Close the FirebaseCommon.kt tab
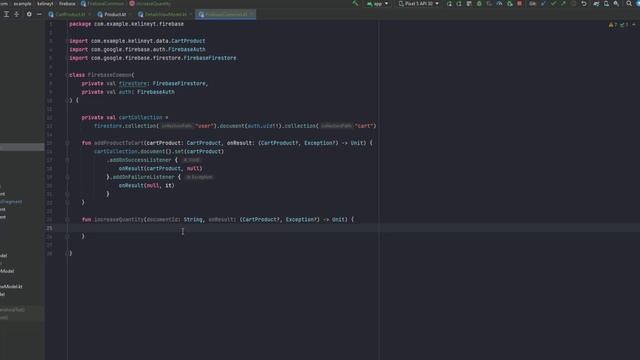Viewport: 640px width, 360px height. (251, 14)
